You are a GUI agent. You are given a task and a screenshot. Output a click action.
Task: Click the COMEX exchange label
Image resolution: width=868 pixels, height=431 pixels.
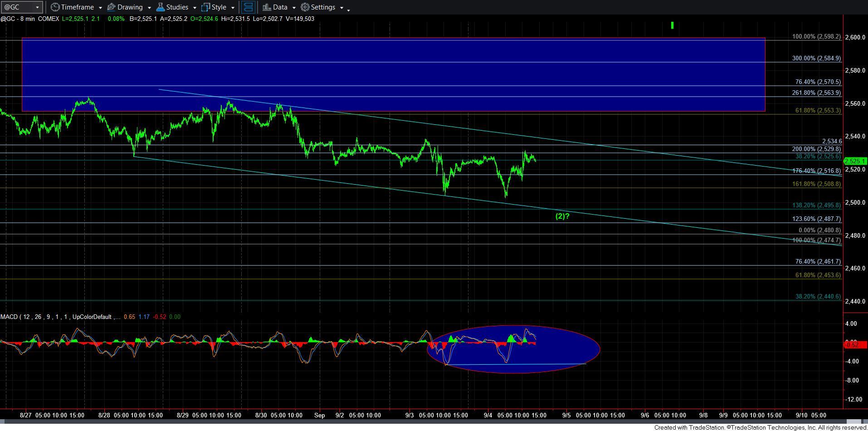[49, 19]
